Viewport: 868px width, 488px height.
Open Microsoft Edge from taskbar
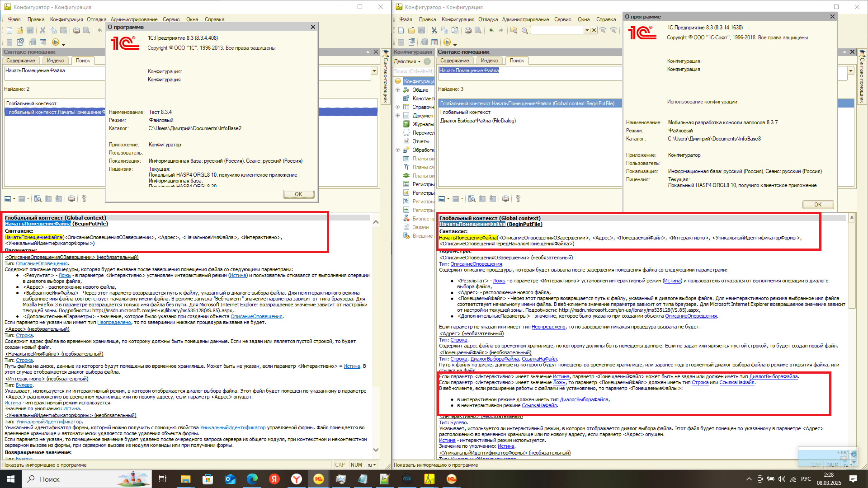pos(252,479)
